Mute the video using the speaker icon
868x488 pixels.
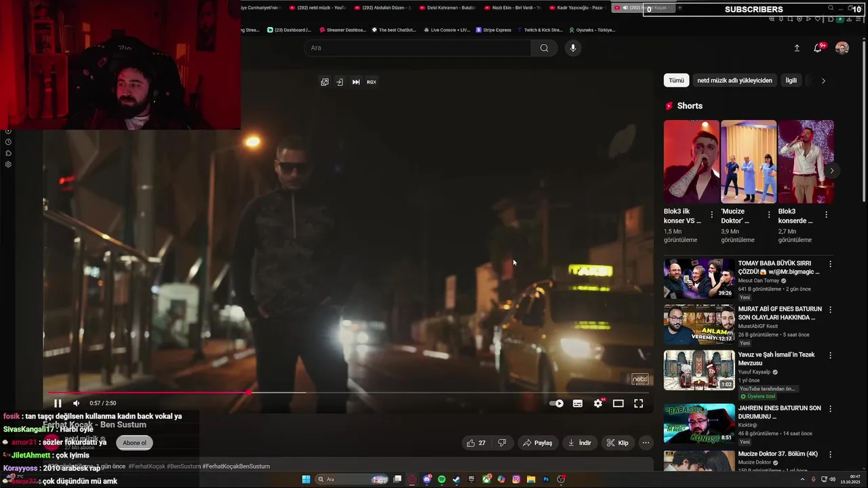pos(76,403)
